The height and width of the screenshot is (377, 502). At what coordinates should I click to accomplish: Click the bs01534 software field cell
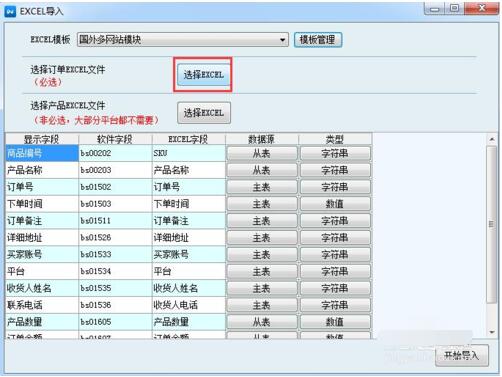coord(115,271)
